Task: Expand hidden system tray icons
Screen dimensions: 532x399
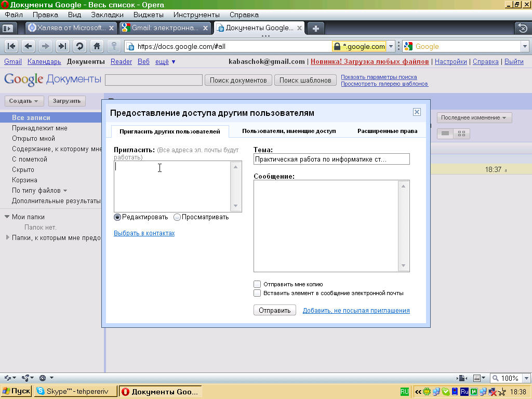Action: (418, 392)
